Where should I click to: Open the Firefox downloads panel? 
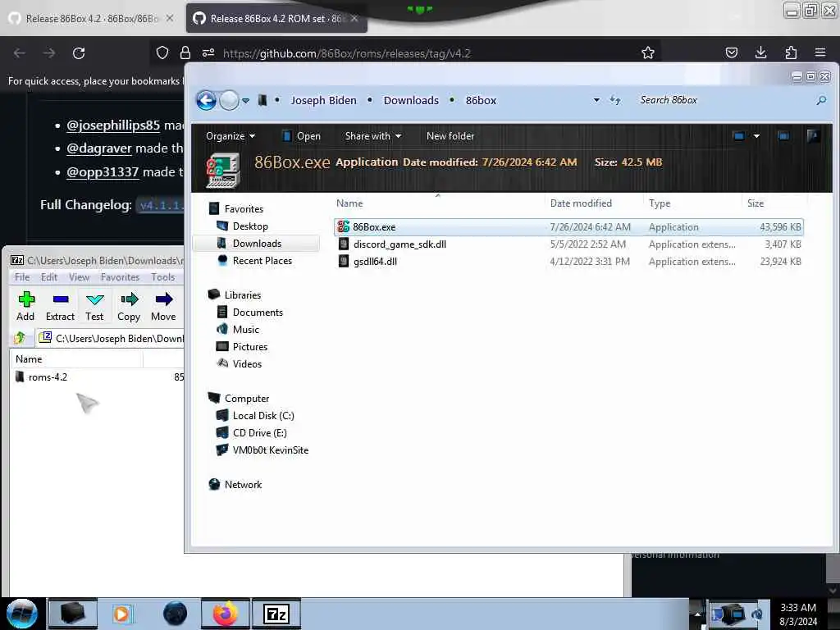pyautogui.click(x=760, y=52)
